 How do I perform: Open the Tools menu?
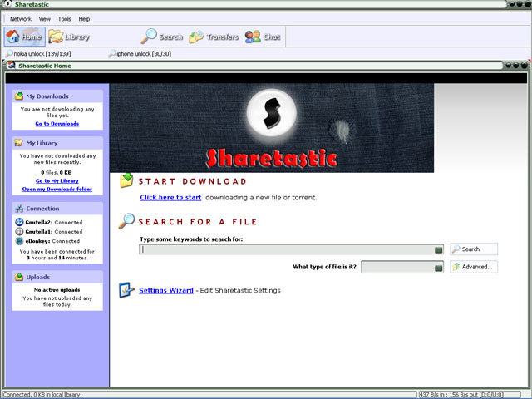[64, 18]
